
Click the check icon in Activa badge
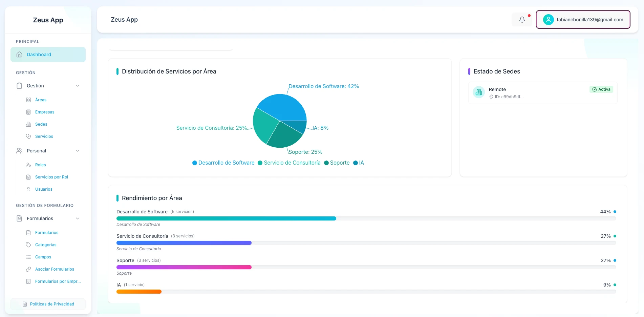point(595,89)
